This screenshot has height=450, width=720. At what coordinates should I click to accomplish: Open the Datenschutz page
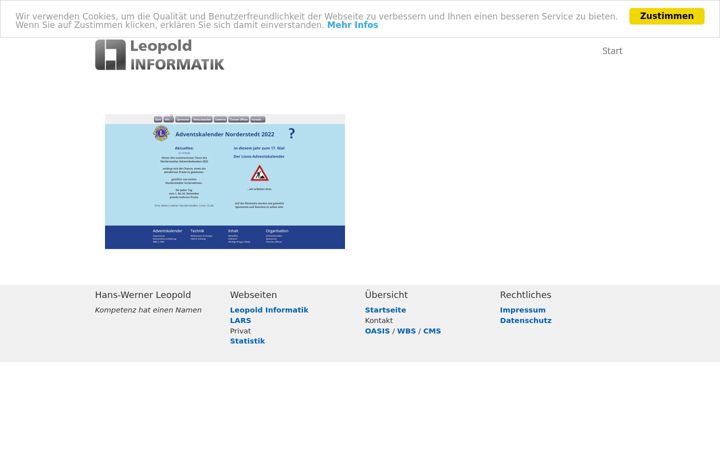pos(526,321)
